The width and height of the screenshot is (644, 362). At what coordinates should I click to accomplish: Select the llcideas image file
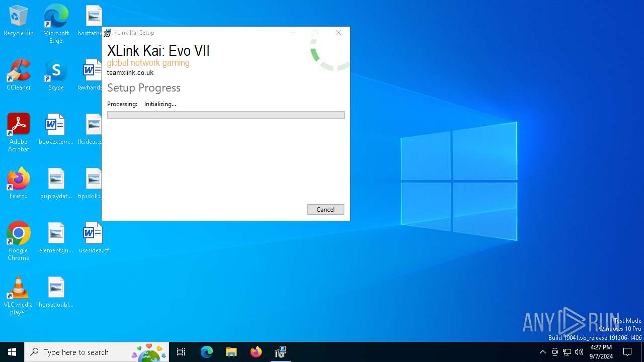[91, 130]
